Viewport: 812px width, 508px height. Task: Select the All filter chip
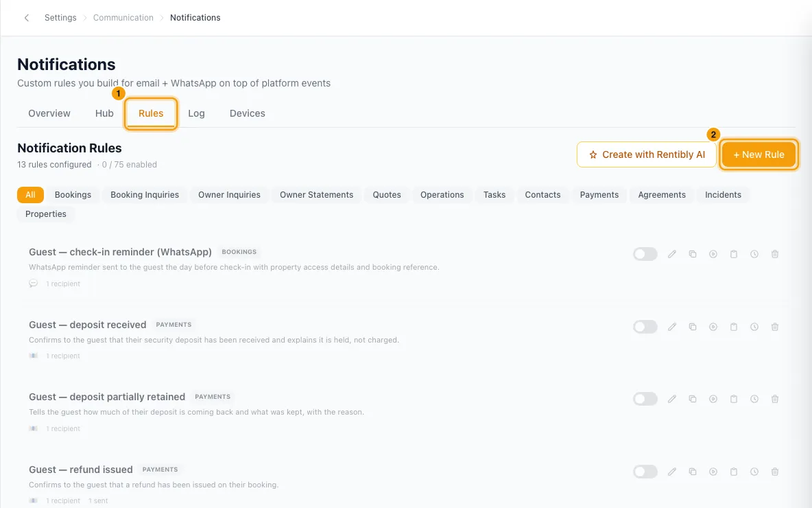coord(31,195)
